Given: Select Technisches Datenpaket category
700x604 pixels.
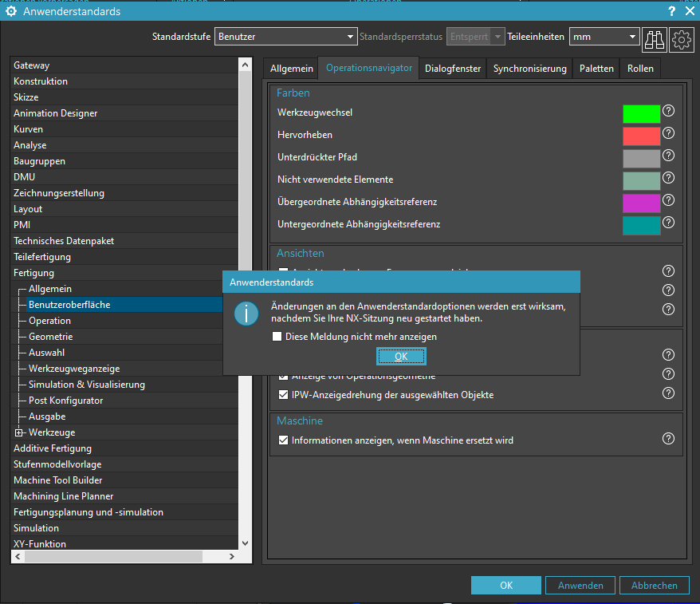Looking at the screenshot, I should coord(124,241).
